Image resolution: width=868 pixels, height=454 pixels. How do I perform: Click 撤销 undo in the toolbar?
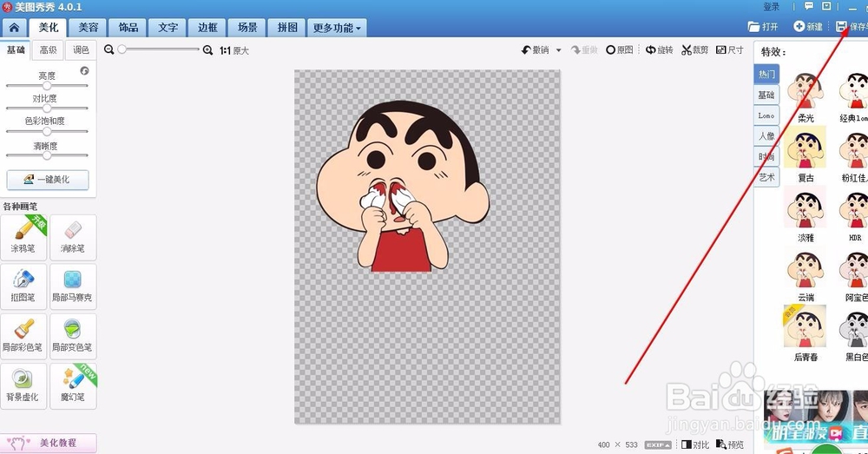(x=536, y=49)
